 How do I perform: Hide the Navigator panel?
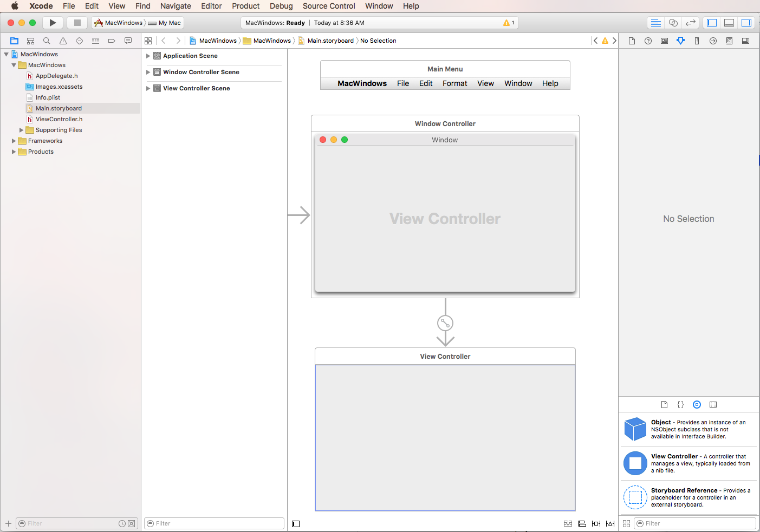tap(711, 22)
